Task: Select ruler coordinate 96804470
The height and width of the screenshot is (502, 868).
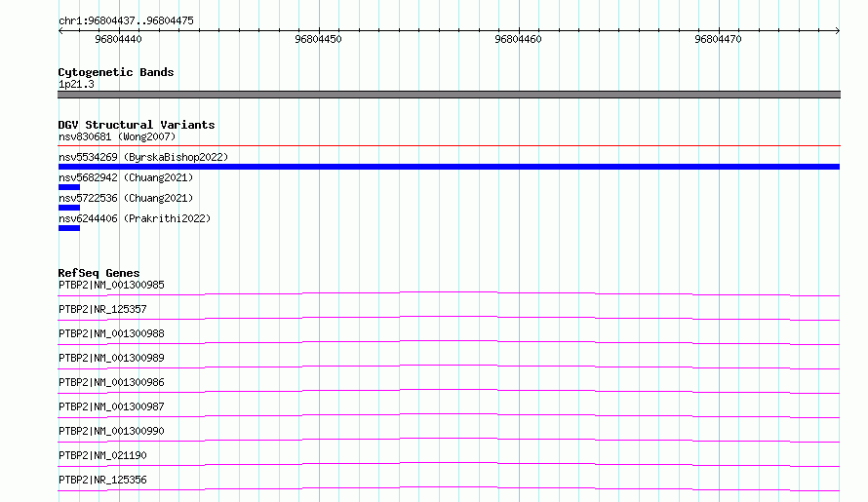Action: pyautogui.click(x=718, y=39)
